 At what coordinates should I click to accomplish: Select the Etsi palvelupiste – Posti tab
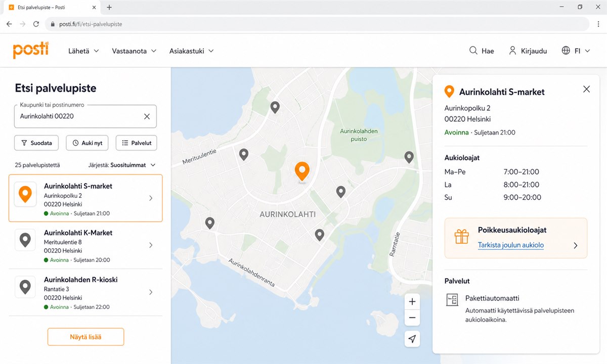click(x=51, y=7)
